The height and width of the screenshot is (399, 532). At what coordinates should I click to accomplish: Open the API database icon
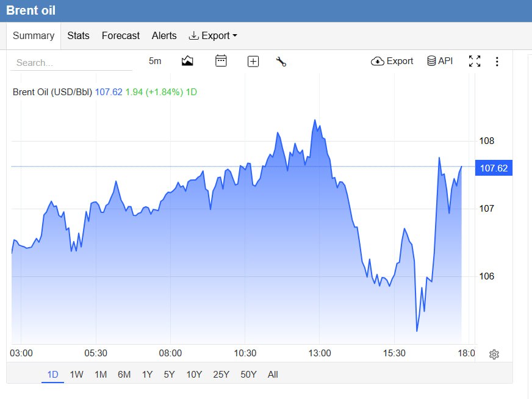point(440,61)
